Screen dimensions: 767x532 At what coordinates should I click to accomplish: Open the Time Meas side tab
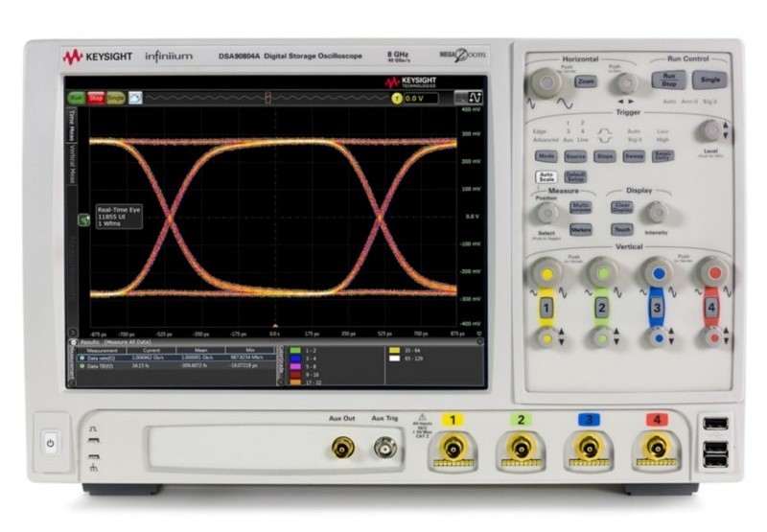click(x=71, y=125)
